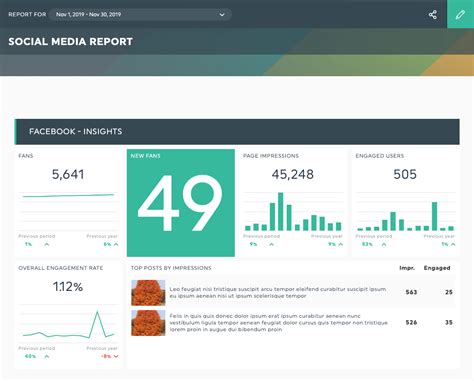Click the tallest Page Impressions bar

pos(281,212)
